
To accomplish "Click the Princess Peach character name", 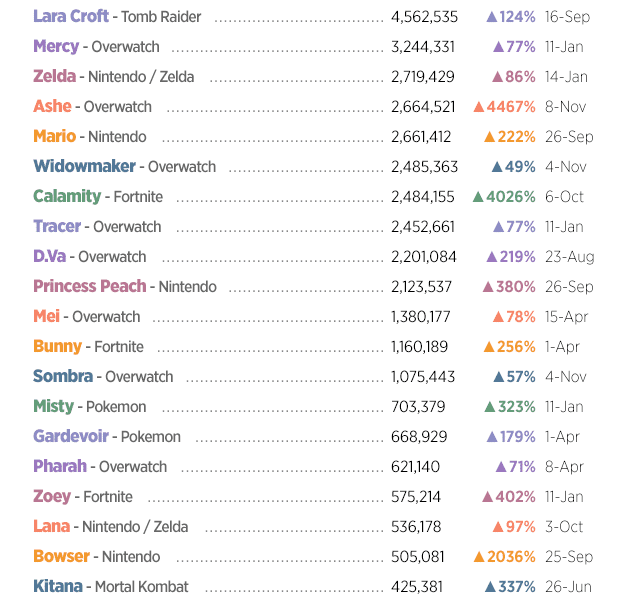I will (89, 287).
